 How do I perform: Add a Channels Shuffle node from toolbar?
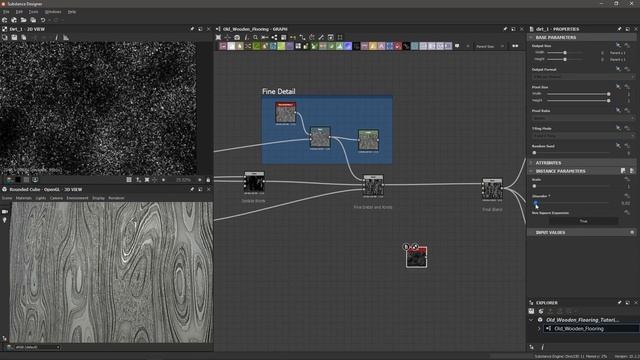248,46
